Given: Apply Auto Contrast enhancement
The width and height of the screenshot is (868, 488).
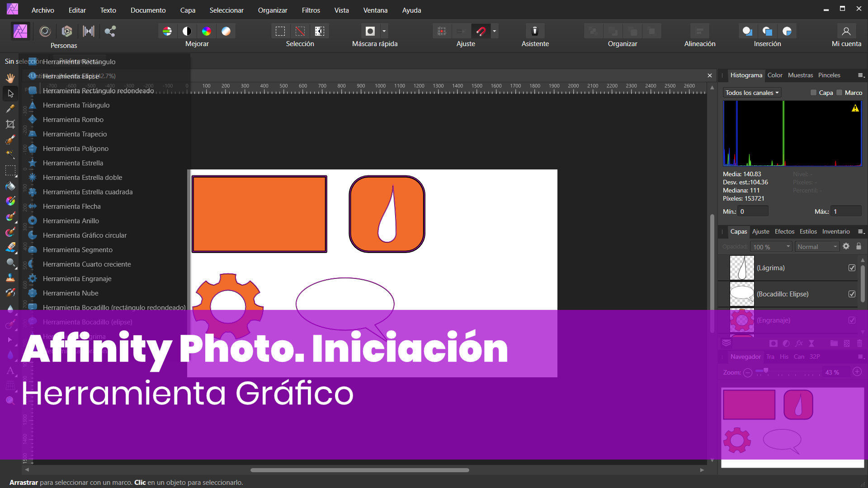Looking at the screenshot, I should click(x=187, y=31).
